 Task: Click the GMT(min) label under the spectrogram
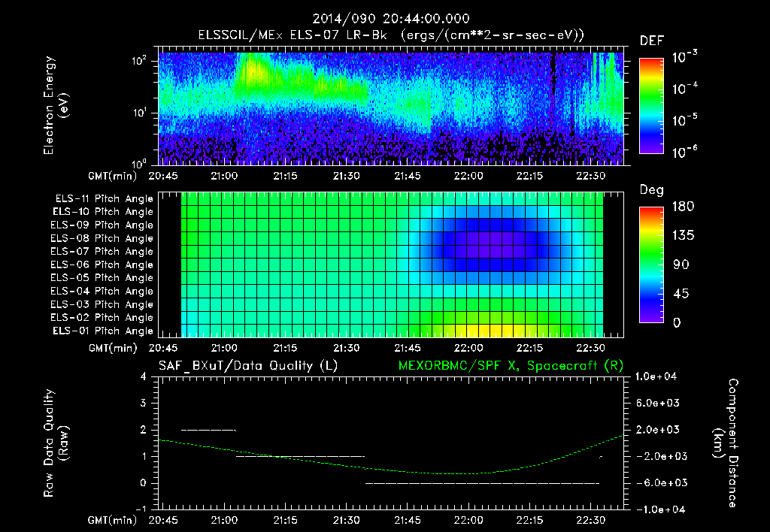coord(113,176)
